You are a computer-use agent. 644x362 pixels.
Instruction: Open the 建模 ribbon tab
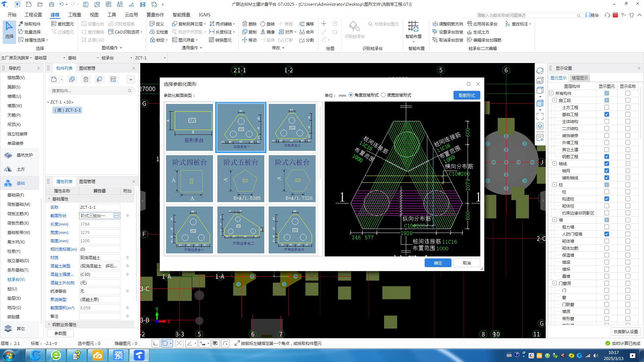[55, 15]
